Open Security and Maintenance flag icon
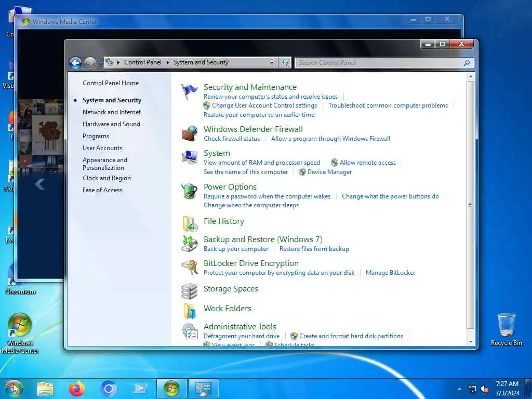 point(189,91)
